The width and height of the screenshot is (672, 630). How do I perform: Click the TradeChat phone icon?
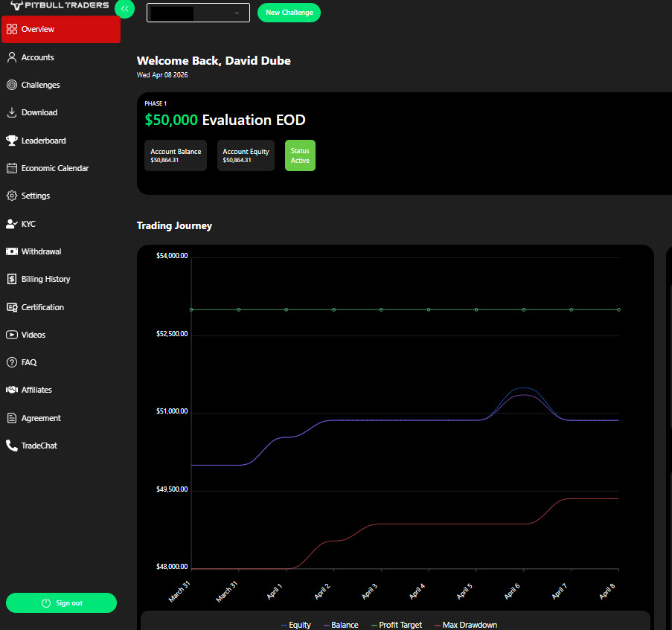click(x=12, y=446)
